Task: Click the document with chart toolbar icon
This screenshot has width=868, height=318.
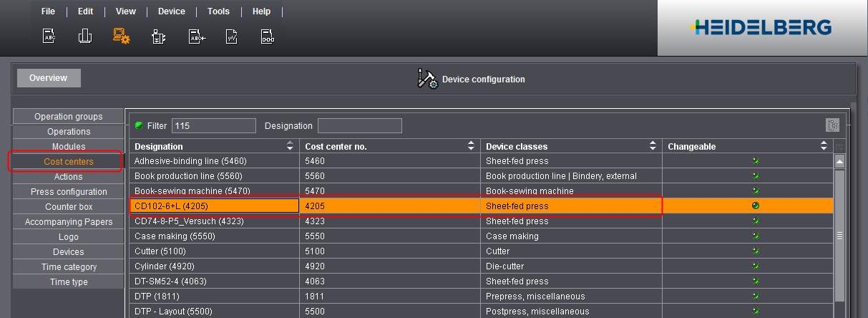Action: point(232,37)
